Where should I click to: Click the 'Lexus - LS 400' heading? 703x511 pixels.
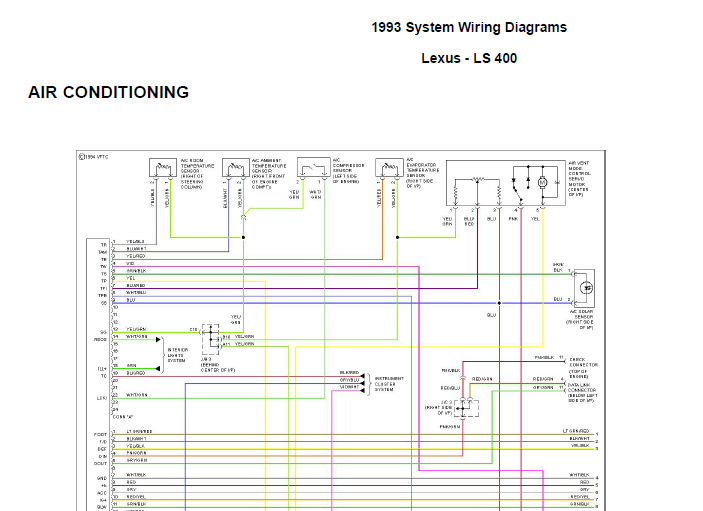coord(469,58)
